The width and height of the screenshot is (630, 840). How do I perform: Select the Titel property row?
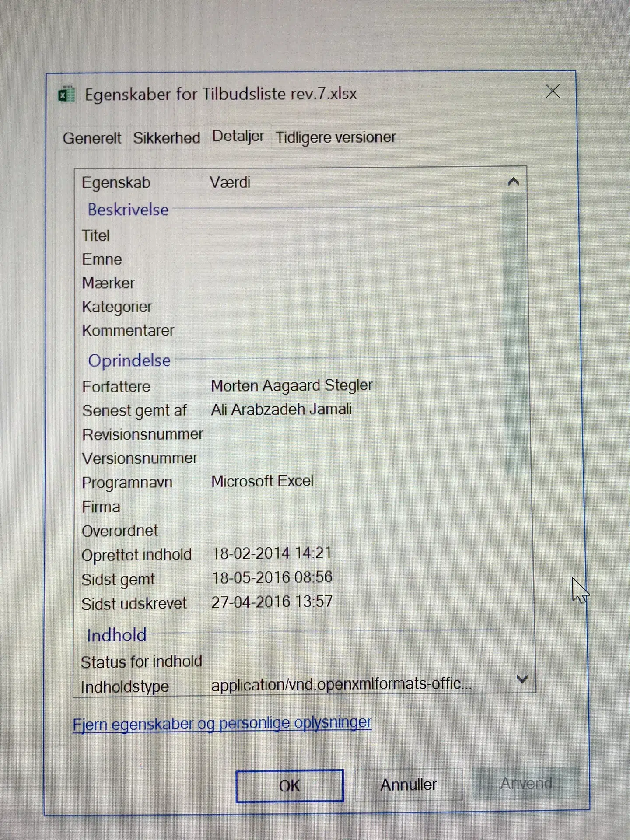coord(289,235)
